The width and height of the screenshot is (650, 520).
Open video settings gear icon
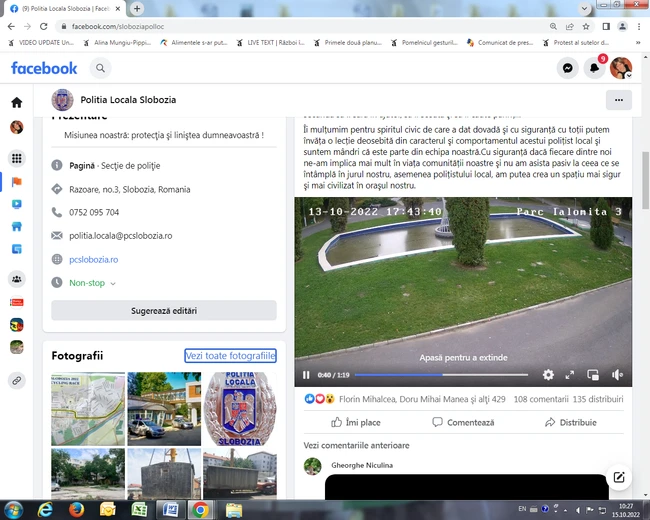tap(548, 375)
